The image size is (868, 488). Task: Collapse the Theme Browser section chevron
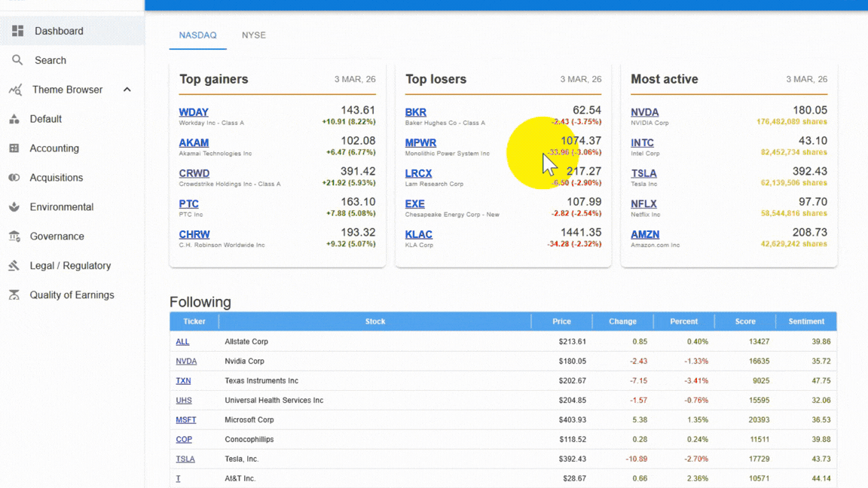coord(127,90)
